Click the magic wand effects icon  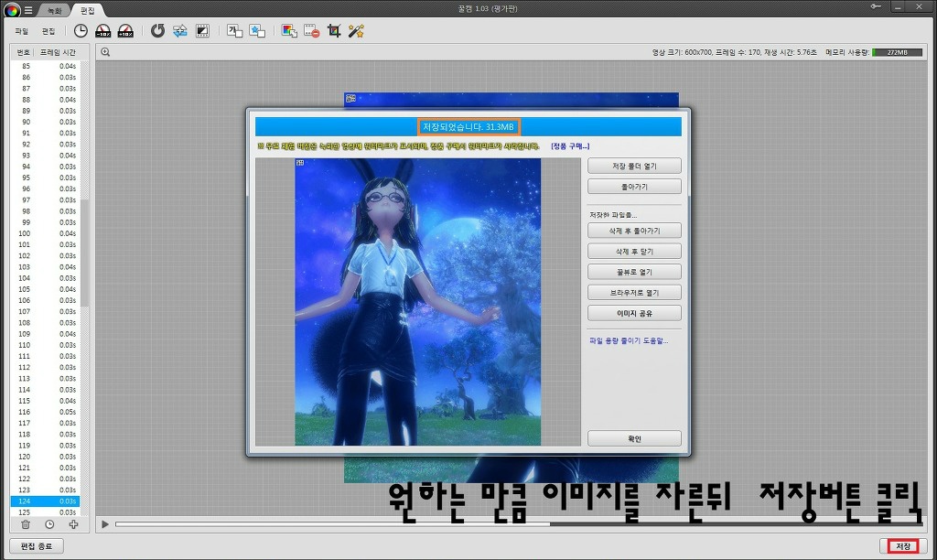click(356, 31)
